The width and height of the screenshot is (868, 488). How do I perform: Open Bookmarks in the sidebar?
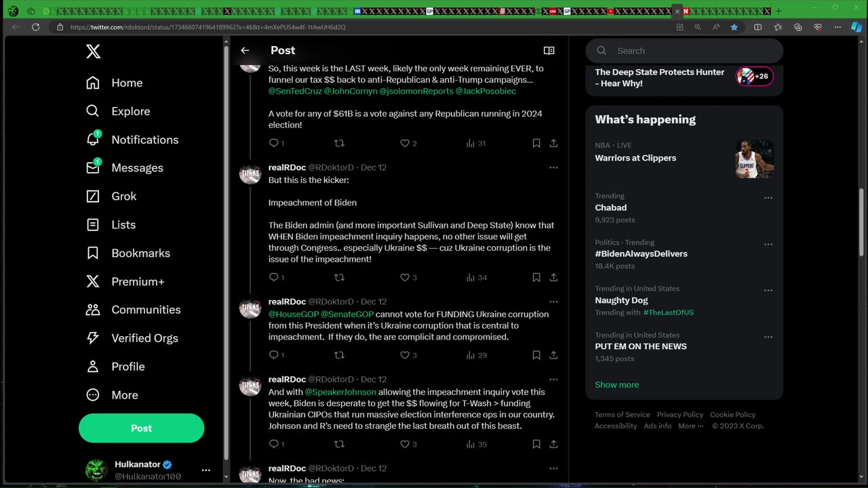(x=128, y=253)
